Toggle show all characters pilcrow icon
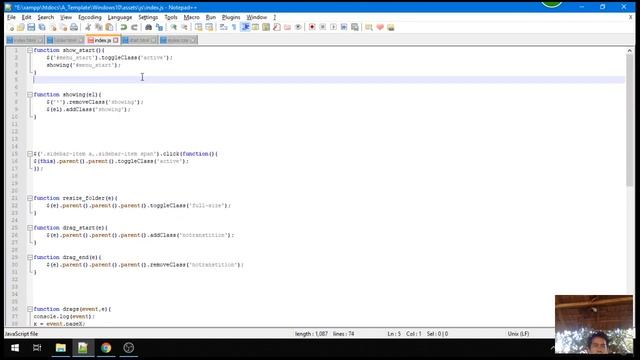The height and width of the screenshot is (360, 640). pyautogui.click(x=234, y=27)
